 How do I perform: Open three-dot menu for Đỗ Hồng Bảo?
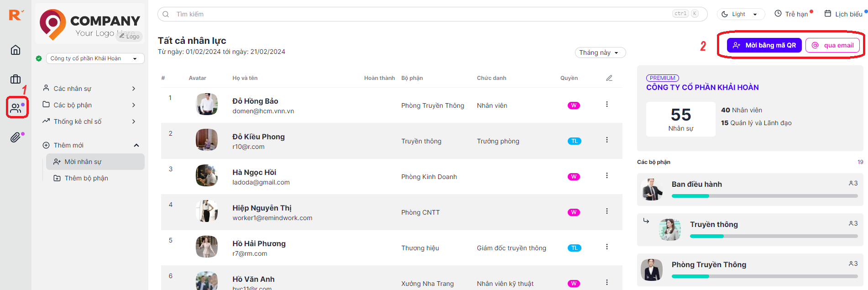pos(607,105)
